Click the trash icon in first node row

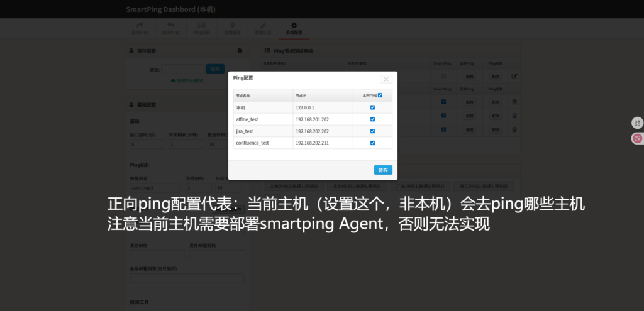pos(514,102)
